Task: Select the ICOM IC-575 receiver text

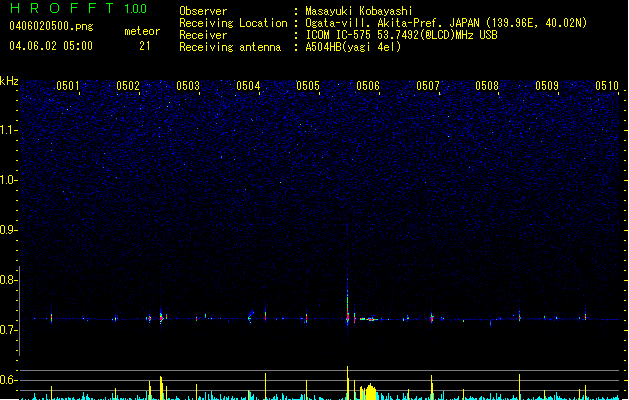Action: pos(401,35)
